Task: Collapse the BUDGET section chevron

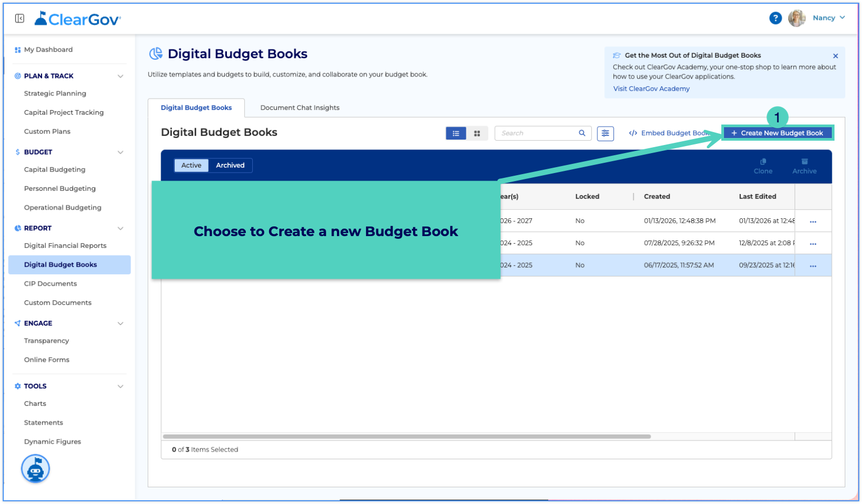Action: (x=120, y=152)
